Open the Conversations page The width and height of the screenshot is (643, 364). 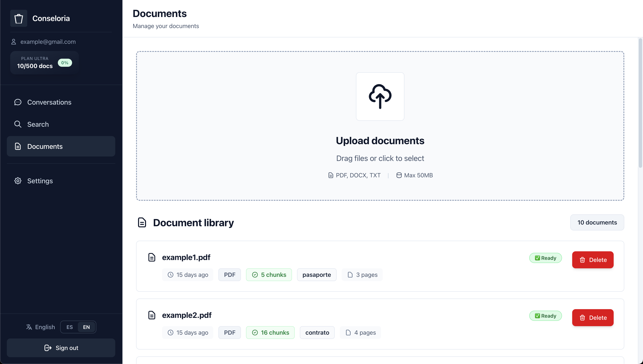coord(49,102)
